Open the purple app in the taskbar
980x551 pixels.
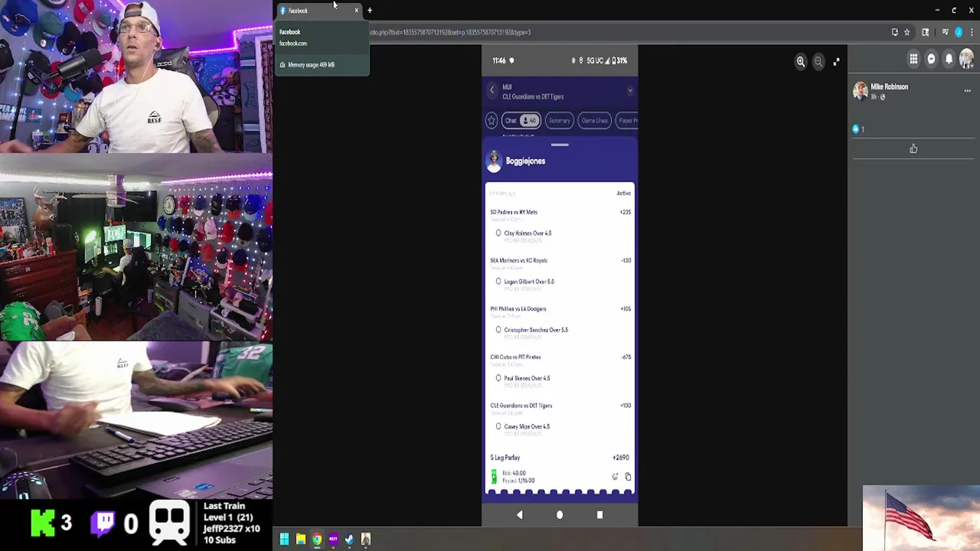333,540
